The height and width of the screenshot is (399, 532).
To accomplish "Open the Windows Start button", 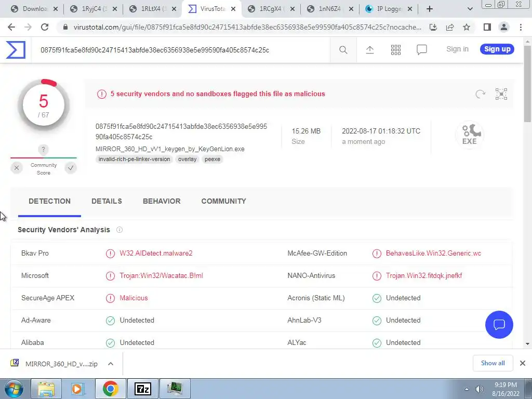I will coord(14,389).
